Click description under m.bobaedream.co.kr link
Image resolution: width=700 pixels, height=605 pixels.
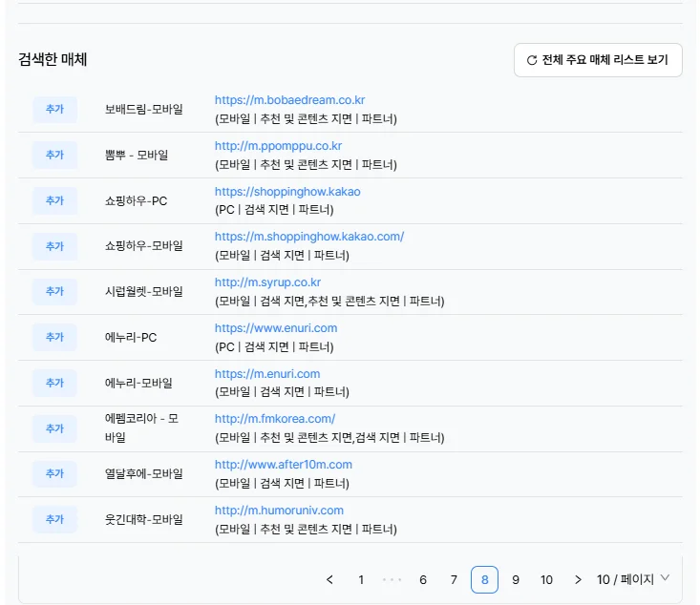[306, 119]
